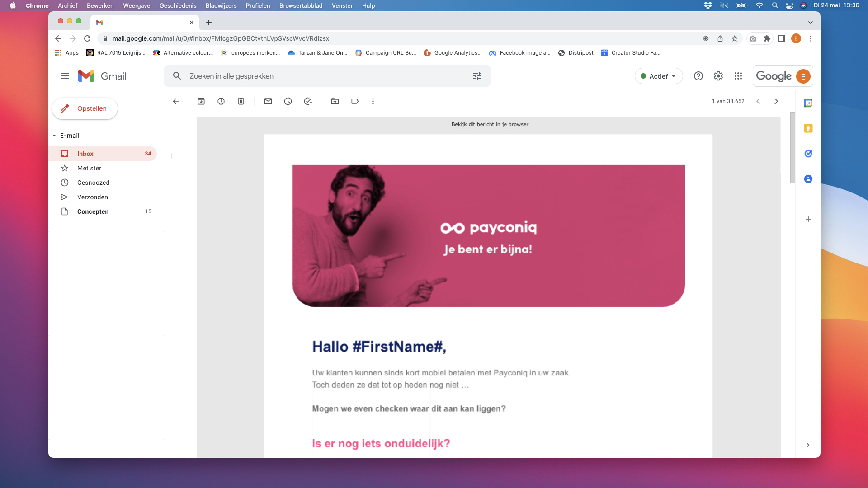
Task: Report this email as spam
Action: tap(221, 101)
